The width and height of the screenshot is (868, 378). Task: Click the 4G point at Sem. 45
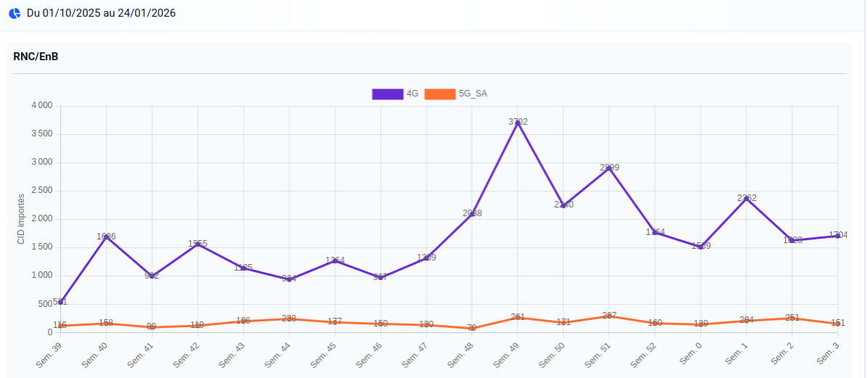(335, 260)
